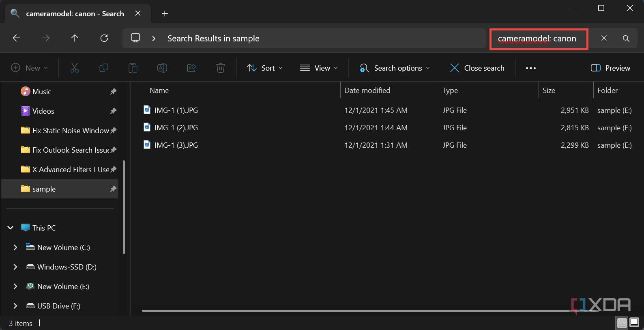Cut the selected item using scissors icon
The width and height of the screenshot is (644, 330).
[75, 68]
